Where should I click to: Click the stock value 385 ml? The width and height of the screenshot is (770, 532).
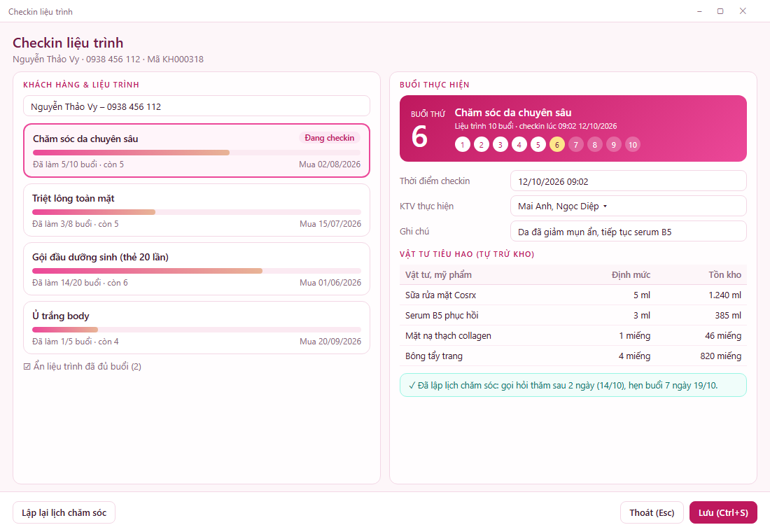[x=728, y=316]
